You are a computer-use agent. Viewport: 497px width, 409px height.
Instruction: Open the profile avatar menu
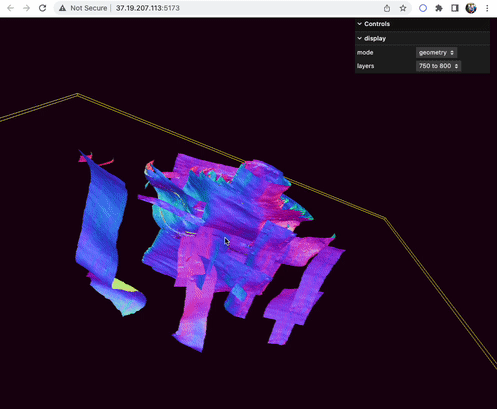[471, 8]
